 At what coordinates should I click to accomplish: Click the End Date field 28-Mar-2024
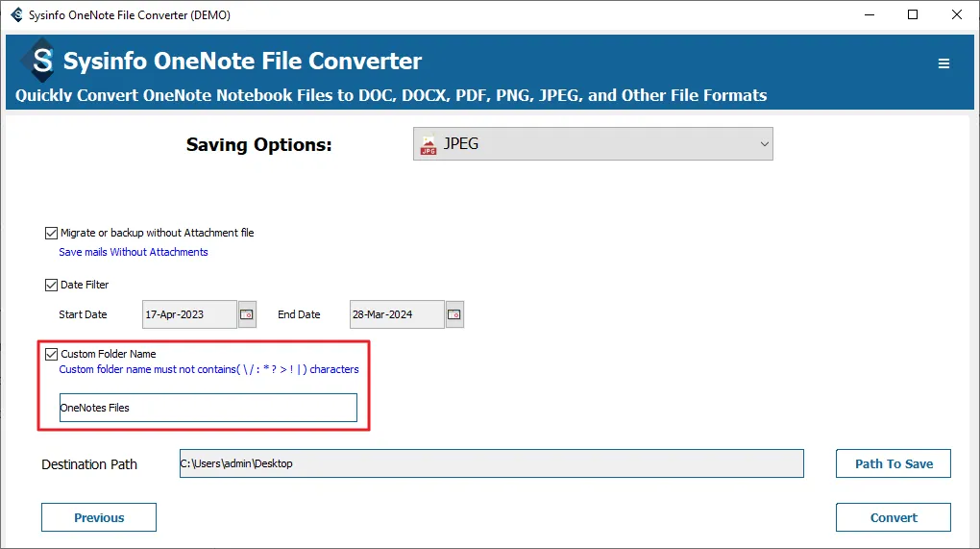[397, 314]
